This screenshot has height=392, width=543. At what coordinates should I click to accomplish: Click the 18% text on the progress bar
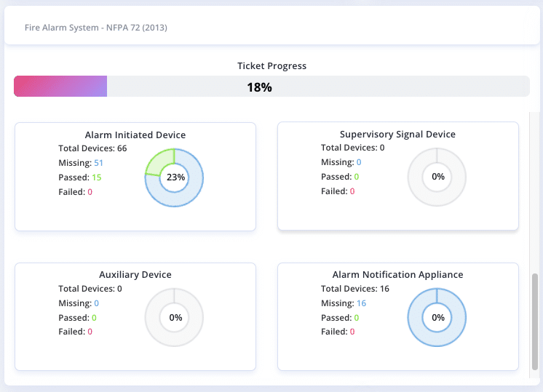259,87
